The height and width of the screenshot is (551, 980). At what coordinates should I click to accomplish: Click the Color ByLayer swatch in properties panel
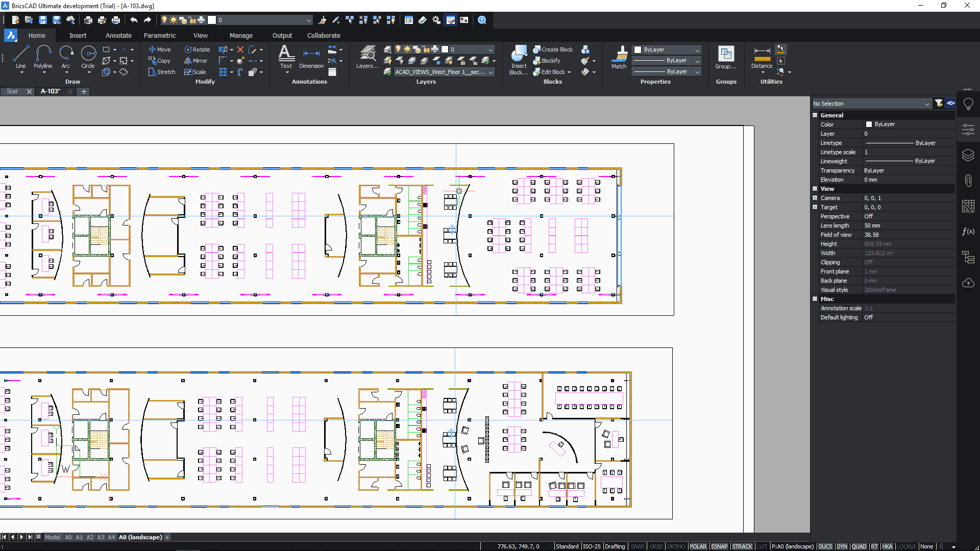(x=869, y=124)
